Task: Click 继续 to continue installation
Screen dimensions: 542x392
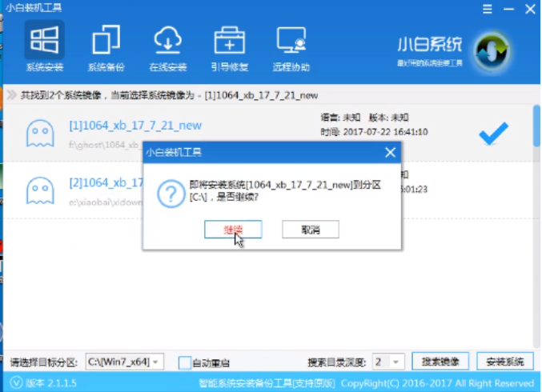Action: coord(232,230)
